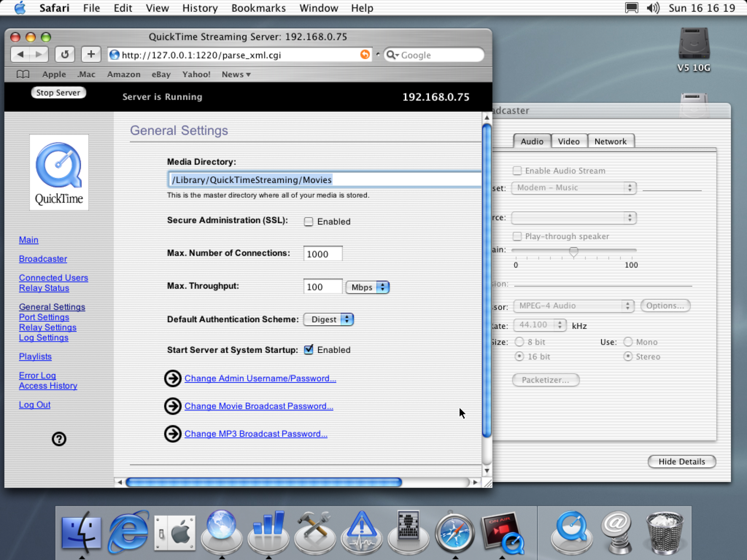The image size is (747, 560).
Task: Click the magnifier icon in Google search
Action: tap(392, 55)
